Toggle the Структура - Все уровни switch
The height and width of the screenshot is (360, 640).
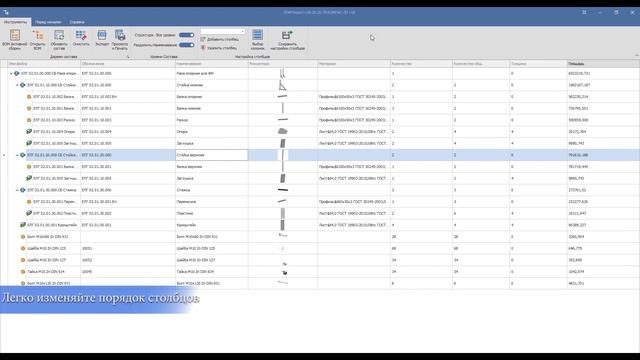pos(187,35)
